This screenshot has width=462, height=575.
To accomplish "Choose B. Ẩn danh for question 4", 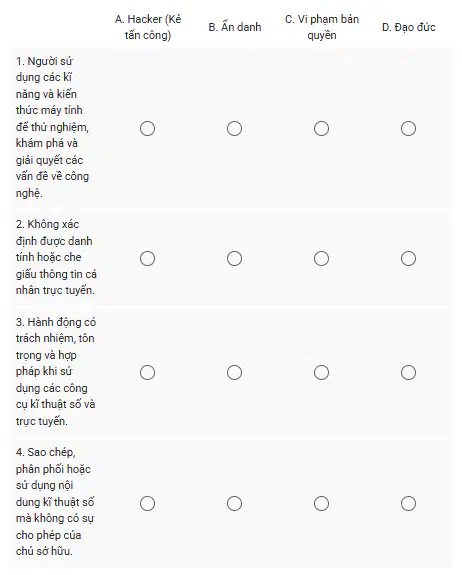I will click(x=234, y=503).
